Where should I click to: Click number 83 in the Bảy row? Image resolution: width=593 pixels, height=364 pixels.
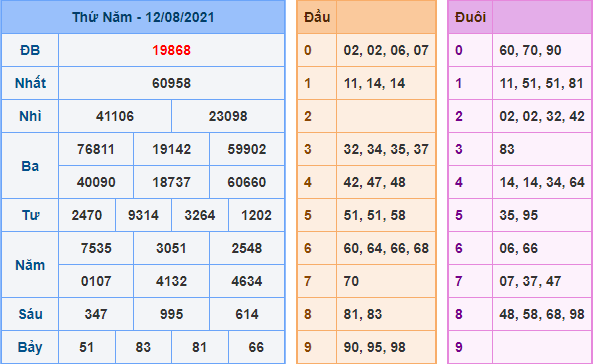pyautogui.click(x=143, y=347)
